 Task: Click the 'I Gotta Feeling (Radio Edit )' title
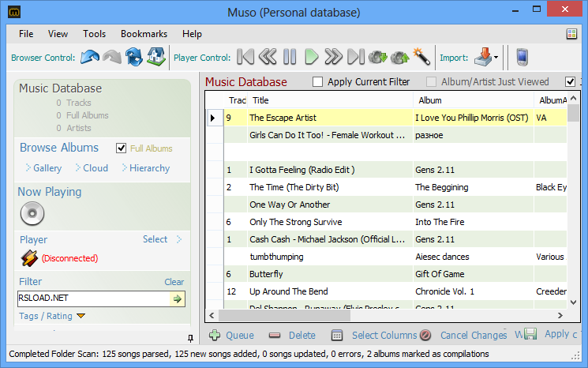[x=301, y=170]
